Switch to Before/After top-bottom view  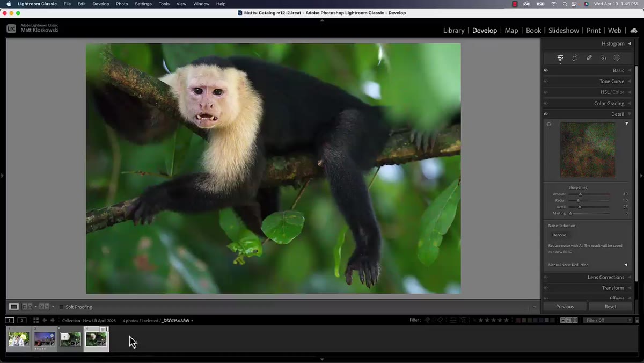[x=44, y=307]
